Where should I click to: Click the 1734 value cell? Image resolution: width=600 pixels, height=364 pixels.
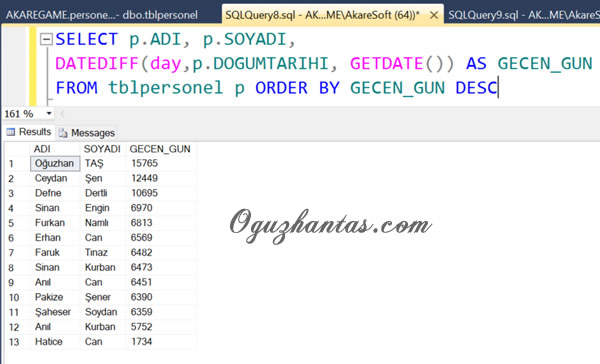[x=161, y=342]
